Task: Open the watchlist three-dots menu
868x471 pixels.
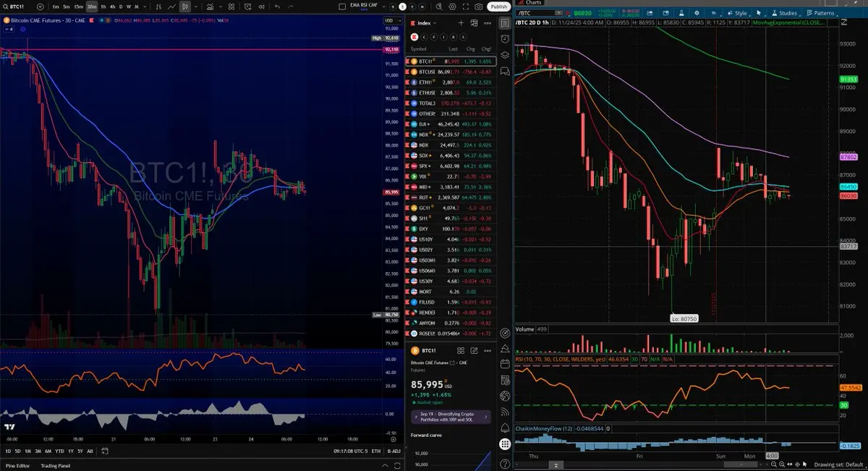Action: 488,23
